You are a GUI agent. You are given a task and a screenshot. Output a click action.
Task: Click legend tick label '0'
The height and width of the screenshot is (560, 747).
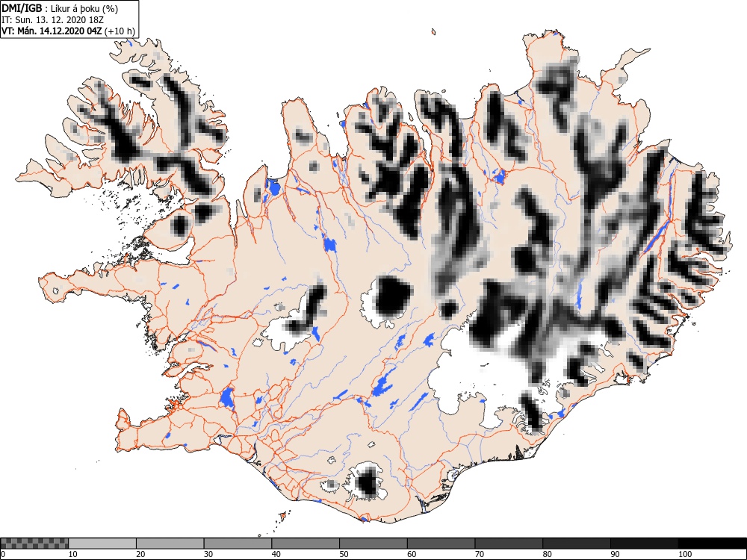[3, 554]
